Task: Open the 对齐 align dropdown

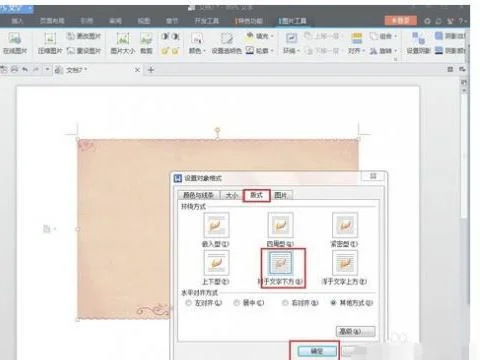Action: coord(357,43)
